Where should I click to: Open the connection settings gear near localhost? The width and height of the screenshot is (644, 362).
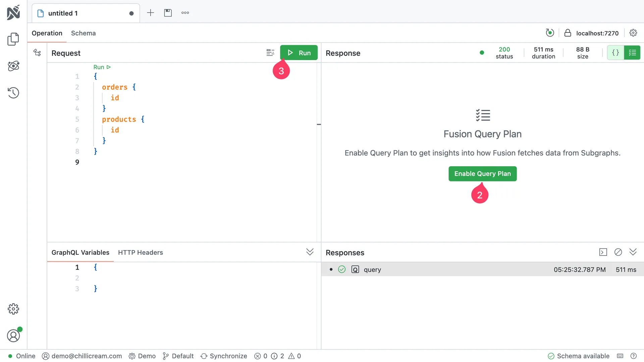[x=633, y=33]
